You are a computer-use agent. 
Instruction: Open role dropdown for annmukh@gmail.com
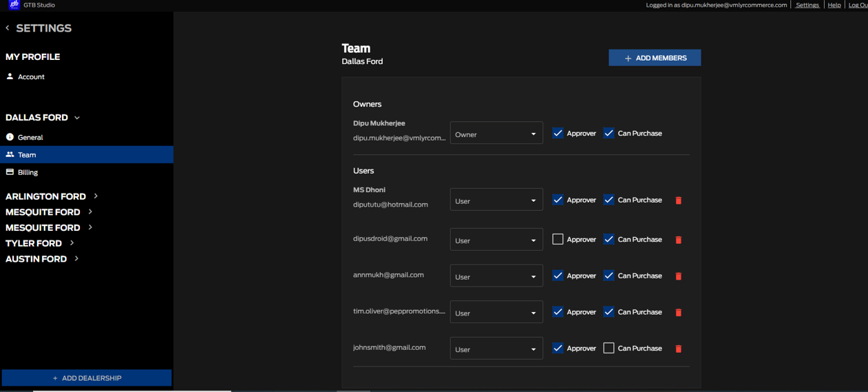(496, 276)
